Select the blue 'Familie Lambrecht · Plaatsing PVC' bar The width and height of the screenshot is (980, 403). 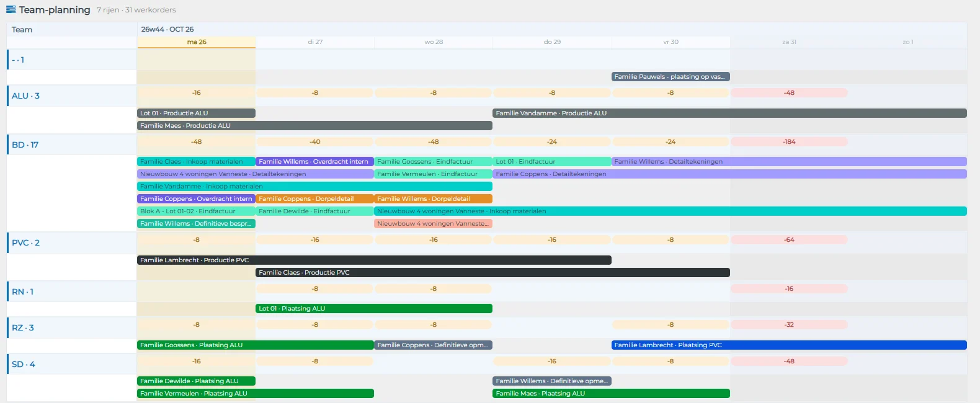click(x=789, y=345)
